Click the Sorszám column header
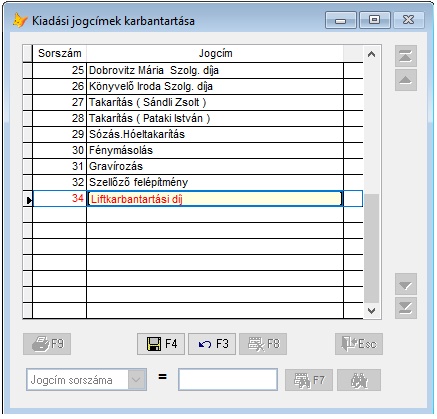 [x=59, y=53]
